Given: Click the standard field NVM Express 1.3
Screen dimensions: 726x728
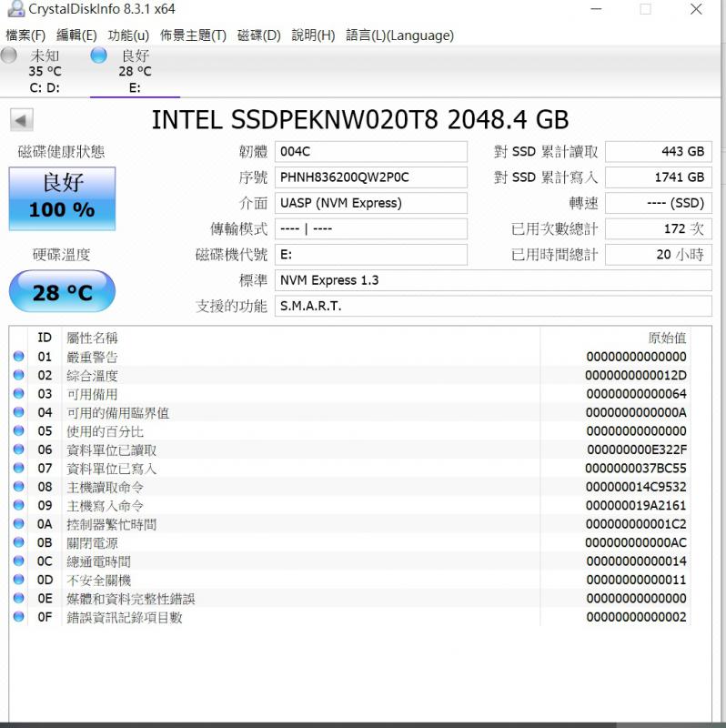Looking at the screenshot, I should [x=493, y=280].
